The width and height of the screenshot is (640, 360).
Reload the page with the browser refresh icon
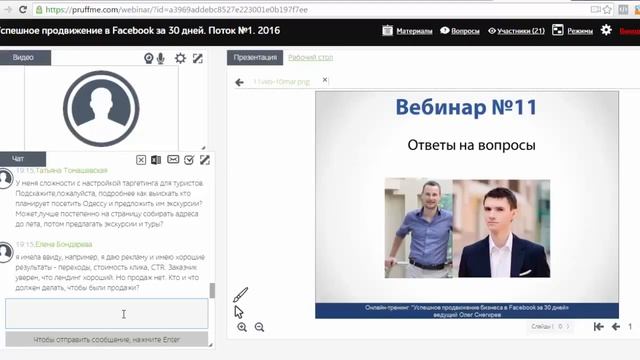click(23, 9)
